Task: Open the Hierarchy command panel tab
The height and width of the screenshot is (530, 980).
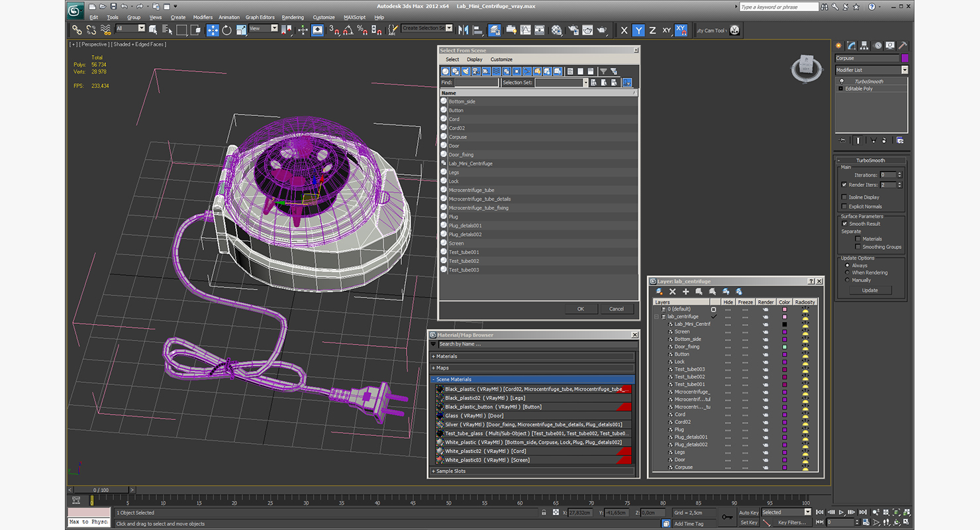Action: point(865,46)
